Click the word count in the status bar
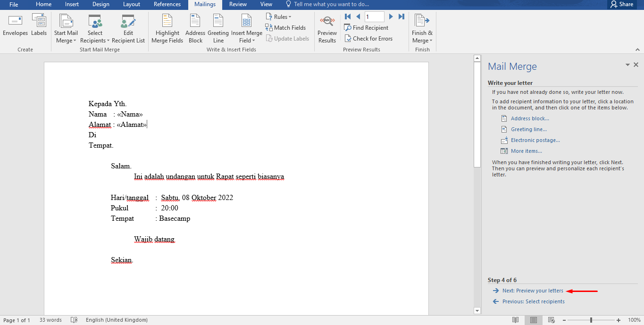 coord(50,320)
